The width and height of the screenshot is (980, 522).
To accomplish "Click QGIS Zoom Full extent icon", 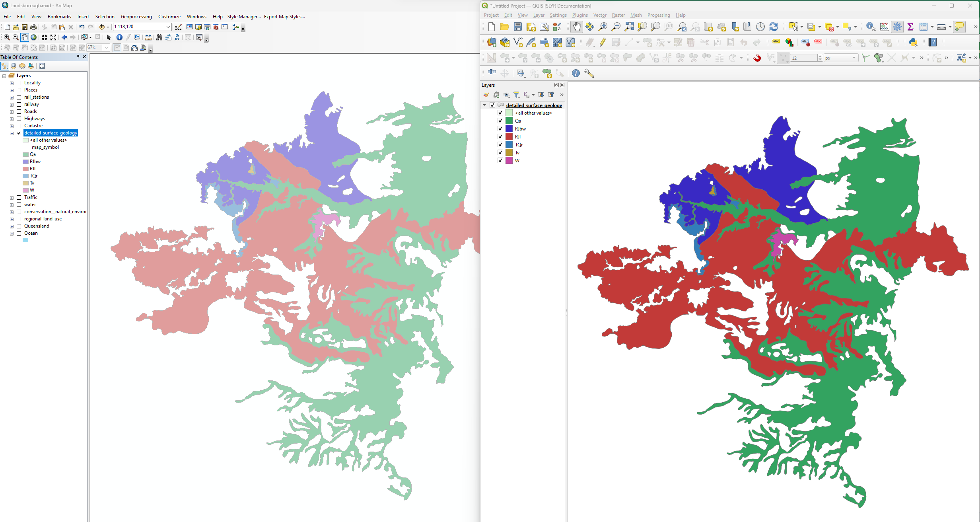I will click(x=629, y=27).
